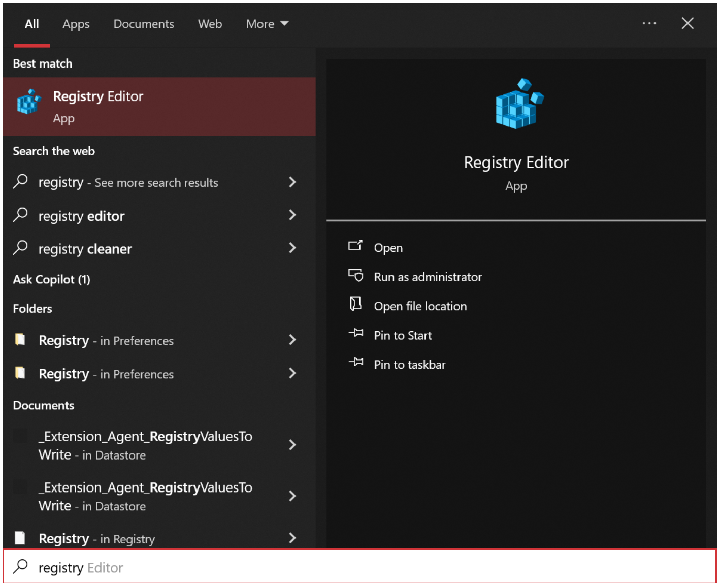Click the Pin to taskbar pin icon

tap(356, 362)
